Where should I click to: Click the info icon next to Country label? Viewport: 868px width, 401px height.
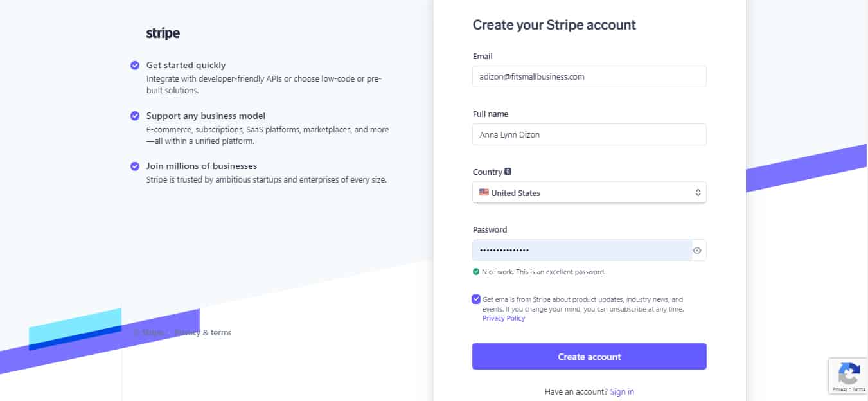[508, 172]
